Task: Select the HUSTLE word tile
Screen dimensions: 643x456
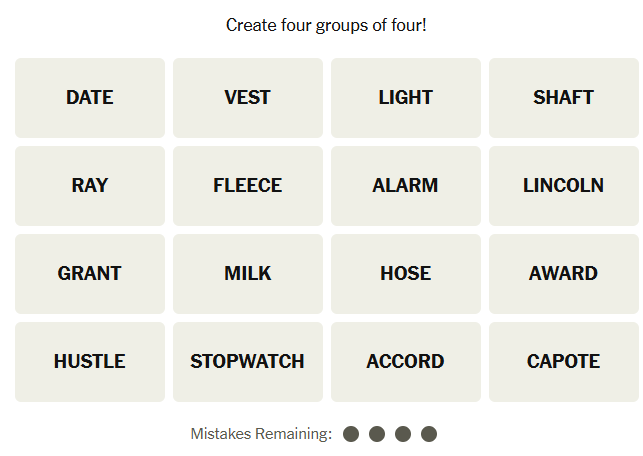Action: pos(90,362)
